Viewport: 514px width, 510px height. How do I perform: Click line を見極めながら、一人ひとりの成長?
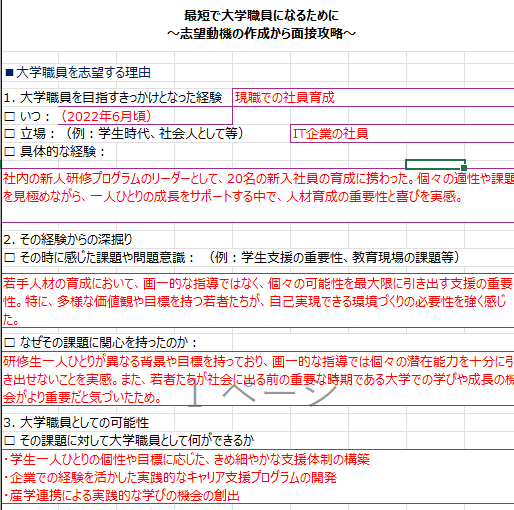pos(233,197)
